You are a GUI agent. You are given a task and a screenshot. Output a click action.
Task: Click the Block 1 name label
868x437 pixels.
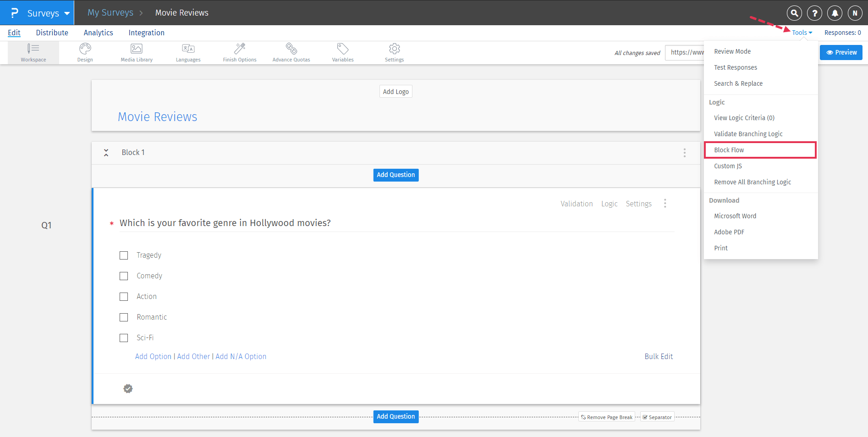tap(133, 153)
